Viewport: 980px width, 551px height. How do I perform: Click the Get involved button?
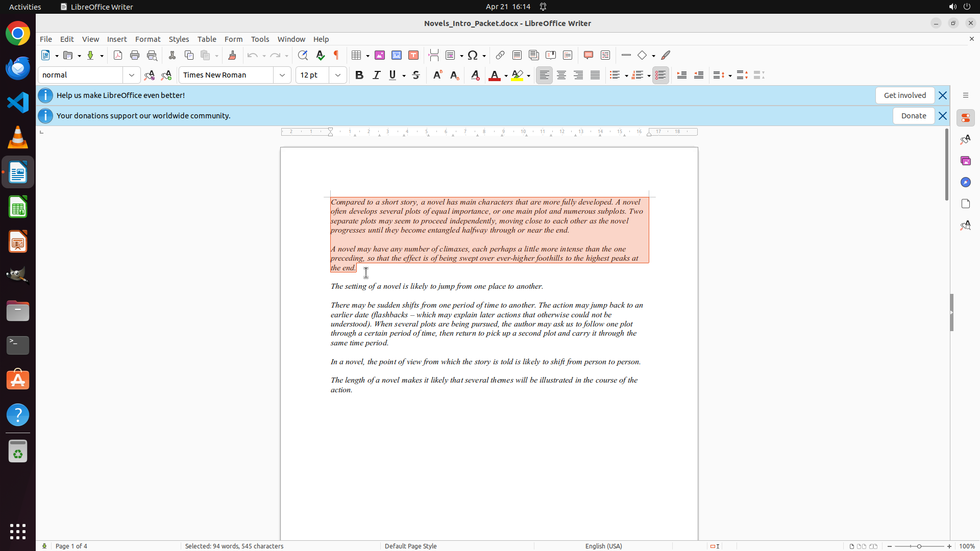coord(904,95)
